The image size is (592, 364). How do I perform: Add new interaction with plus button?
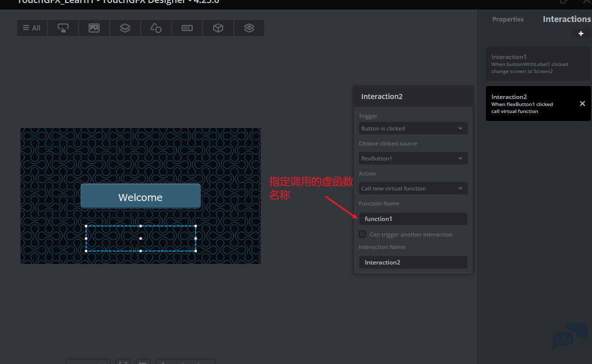point(581,33)
